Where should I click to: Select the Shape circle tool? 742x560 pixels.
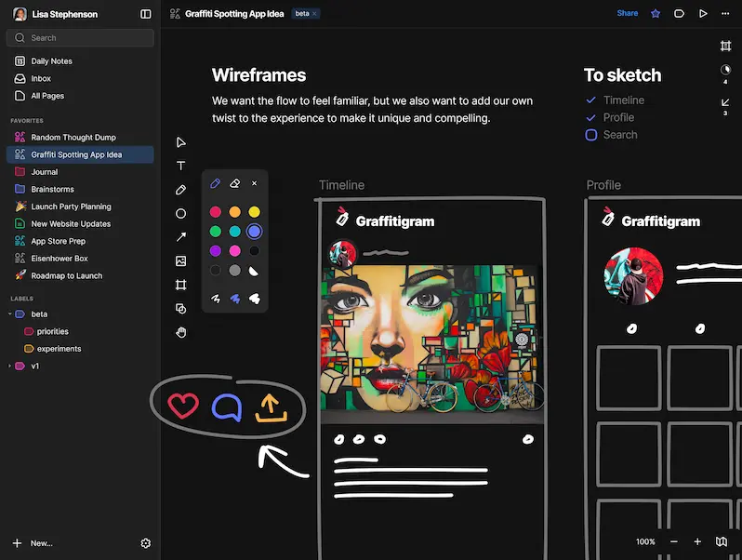180,214
